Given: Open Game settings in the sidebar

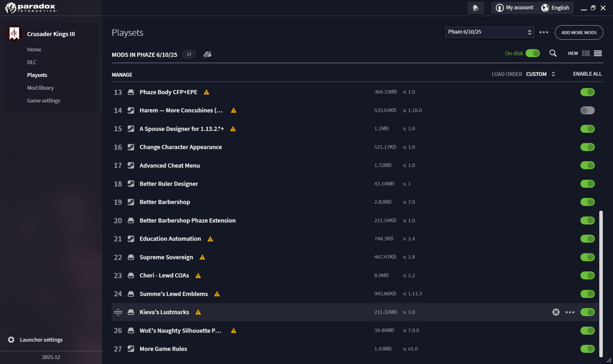Looking at the screenshot, I should 43,101.
